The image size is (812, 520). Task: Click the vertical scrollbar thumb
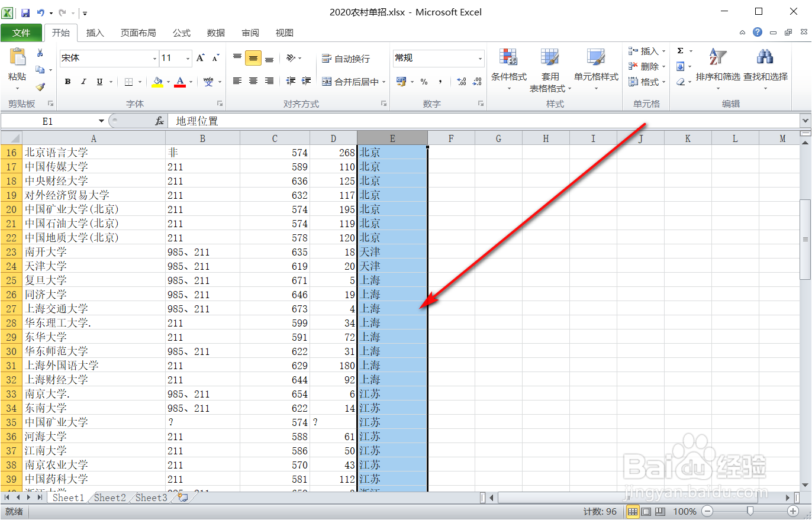(x=805, y=239)
